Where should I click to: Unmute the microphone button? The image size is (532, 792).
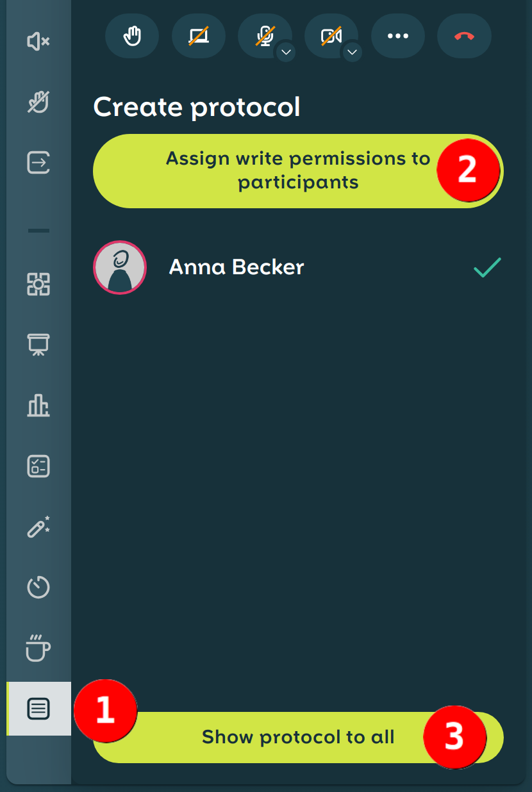[x=264, y=36]
